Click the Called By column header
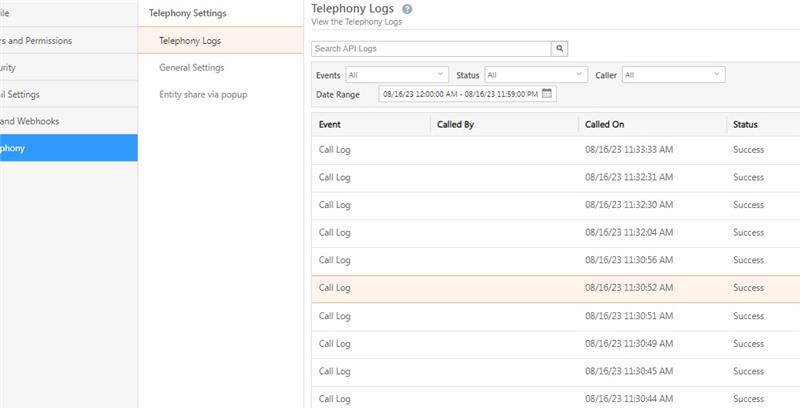This screenshot has height=408, width=800. click(x=455, y=125)
